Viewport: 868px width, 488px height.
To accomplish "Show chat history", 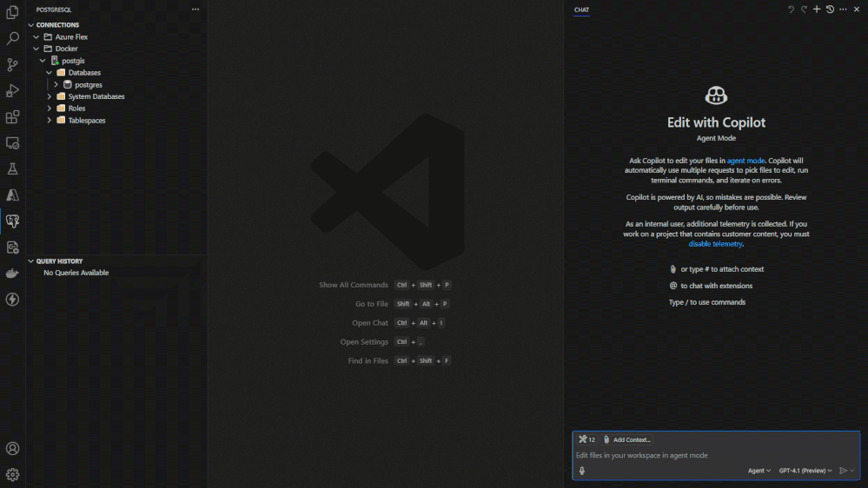I will pos(830,10).
